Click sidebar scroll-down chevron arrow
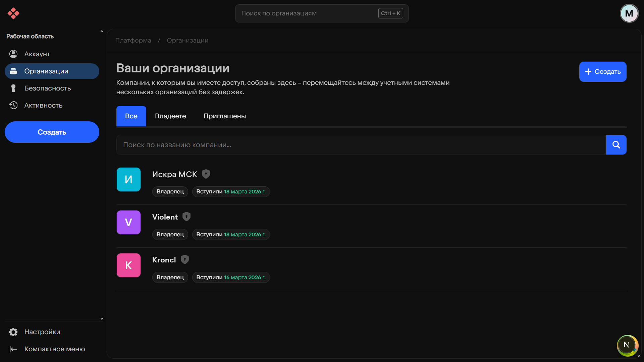 (102, 319)
